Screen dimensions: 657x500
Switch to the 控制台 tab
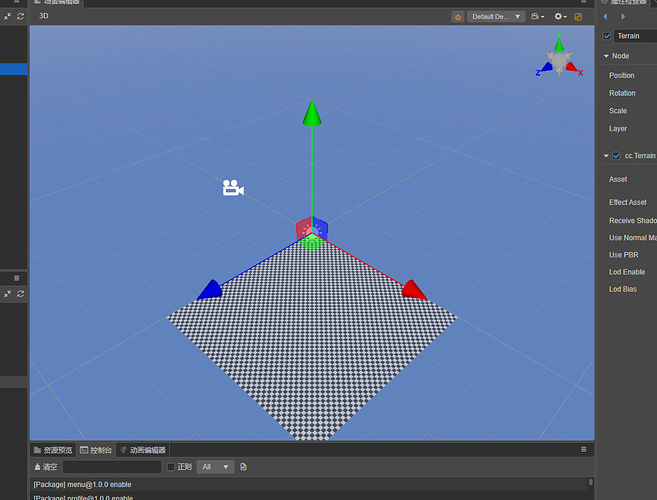pyautogui.click(x=96, y=450)
